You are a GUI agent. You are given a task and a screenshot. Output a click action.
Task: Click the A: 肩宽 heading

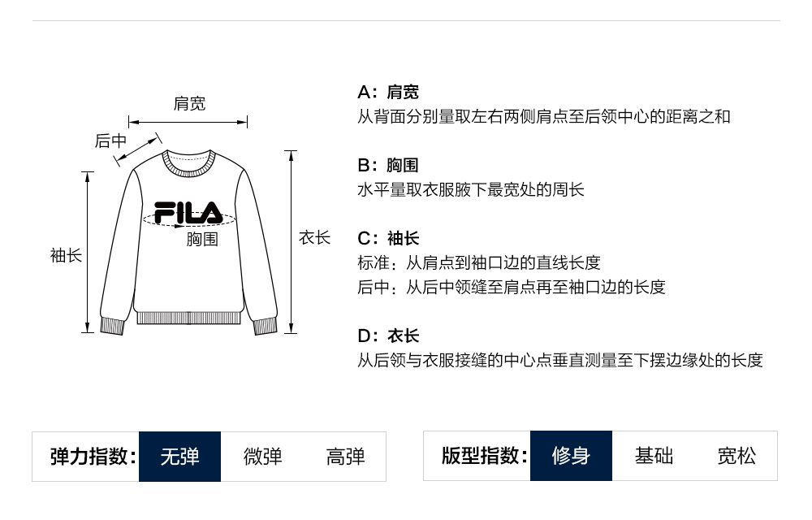coord(388,92)
